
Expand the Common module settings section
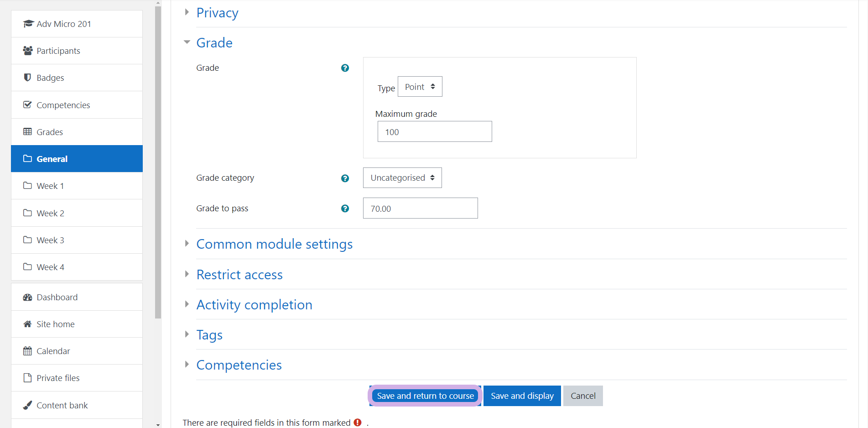(274, 244)
